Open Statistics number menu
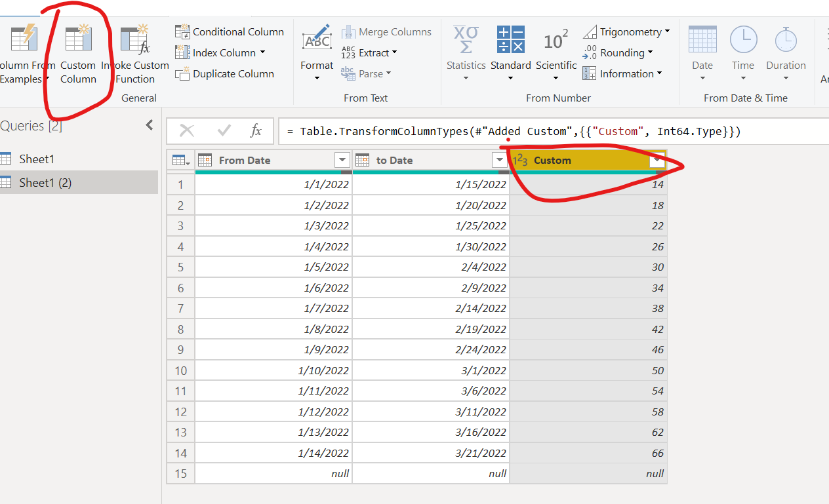829x504 pixels. coord(466,52)
